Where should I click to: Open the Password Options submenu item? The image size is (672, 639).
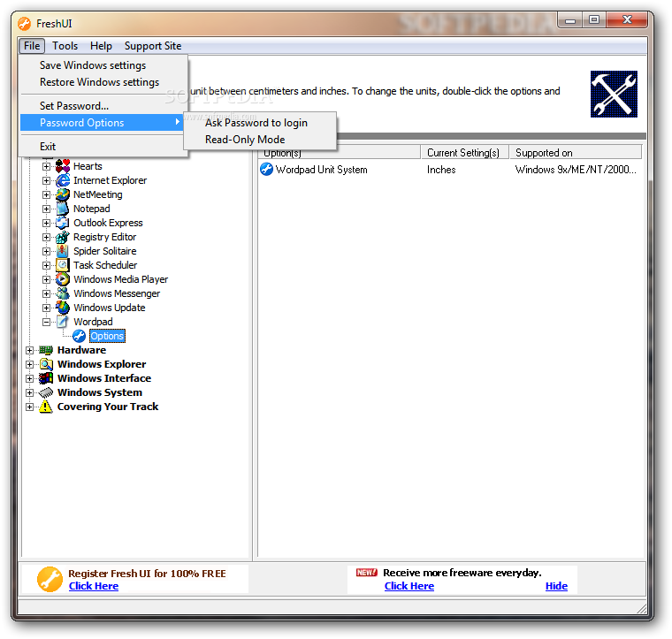tap(102, 123)
